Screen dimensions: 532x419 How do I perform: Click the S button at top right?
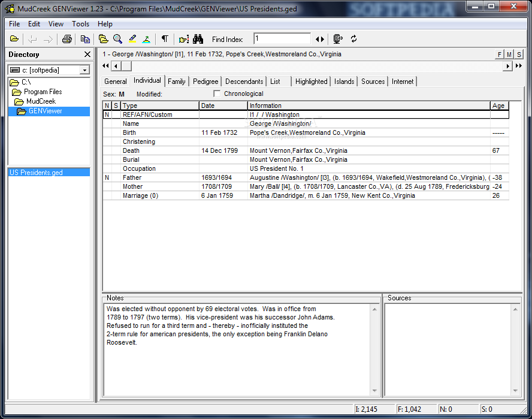(519, 55)
